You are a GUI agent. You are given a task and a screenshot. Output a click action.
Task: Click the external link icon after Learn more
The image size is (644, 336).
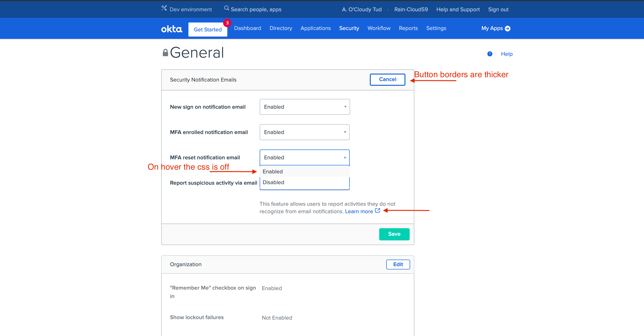click(378, 210)
